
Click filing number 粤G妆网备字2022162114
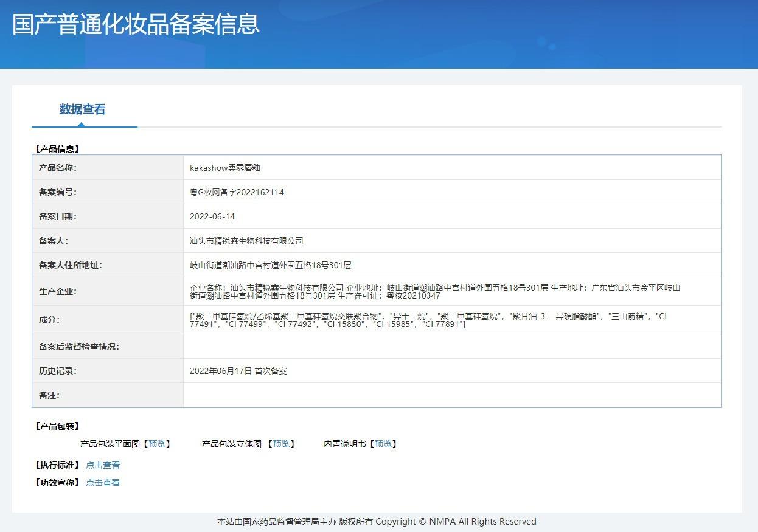[237, 192]
